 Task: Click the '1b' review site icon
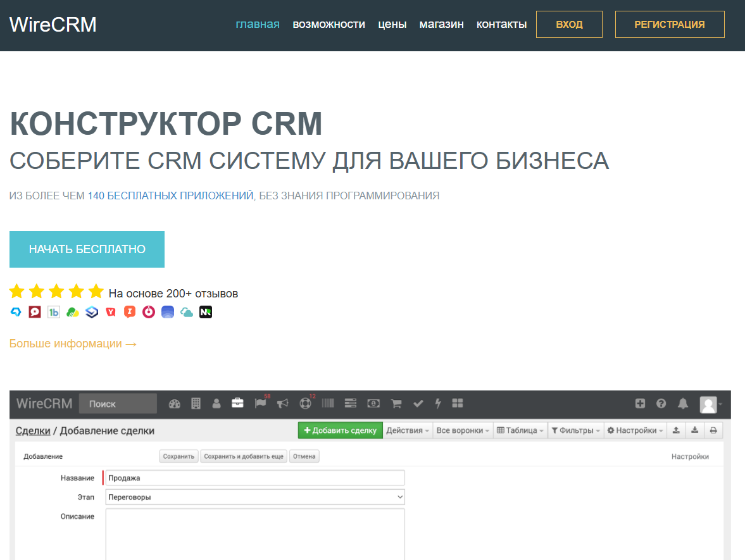pos(54,312)
